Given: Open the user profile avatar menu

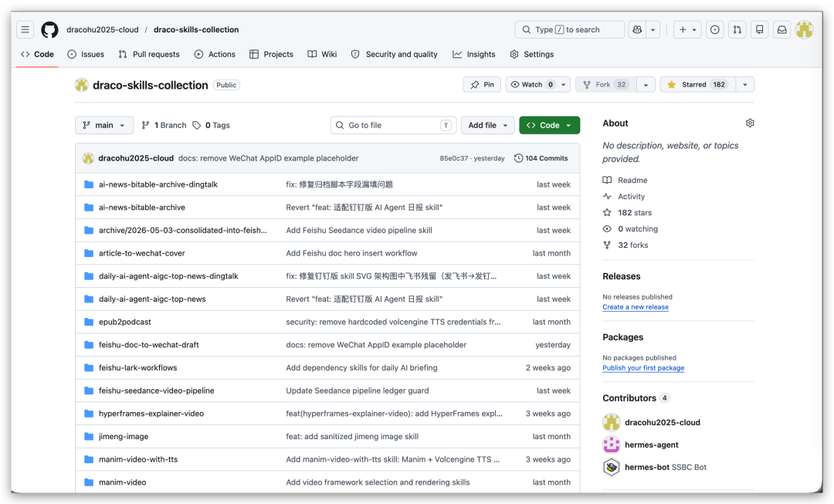Looking at the screenshot, I should click(x=804, y=30).
